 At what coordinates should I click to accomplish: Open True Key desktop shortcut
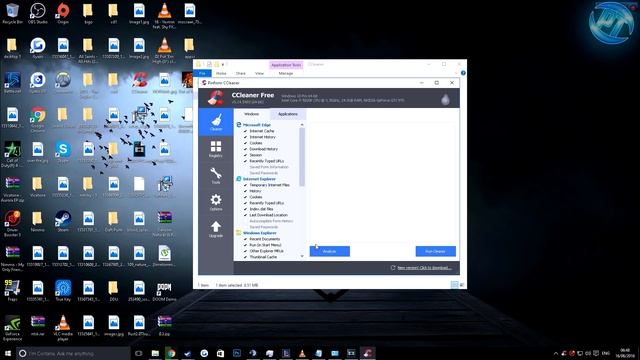[63, 291]
